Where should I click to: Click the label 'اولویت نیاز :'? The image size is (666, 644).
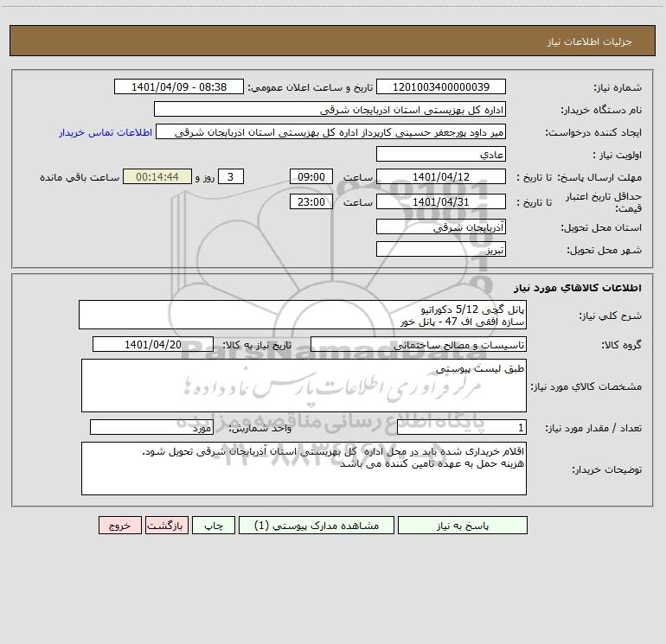tap(617, 155)
